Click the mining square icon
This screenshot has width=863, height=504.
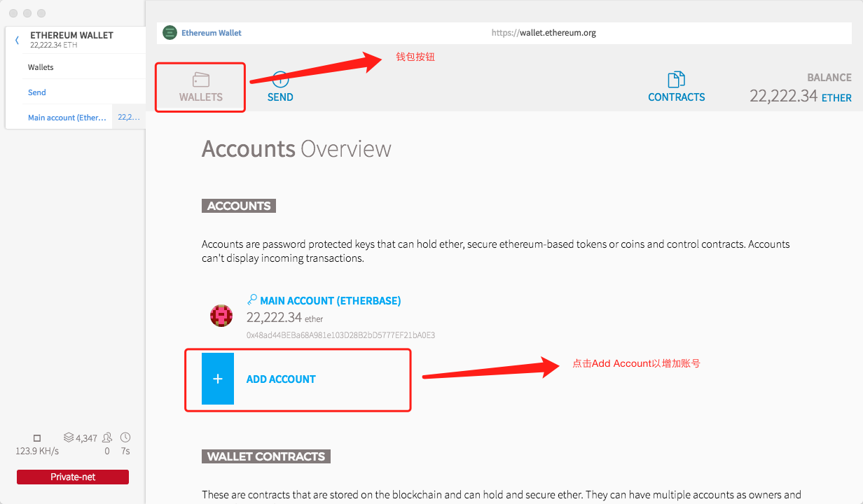37,438
